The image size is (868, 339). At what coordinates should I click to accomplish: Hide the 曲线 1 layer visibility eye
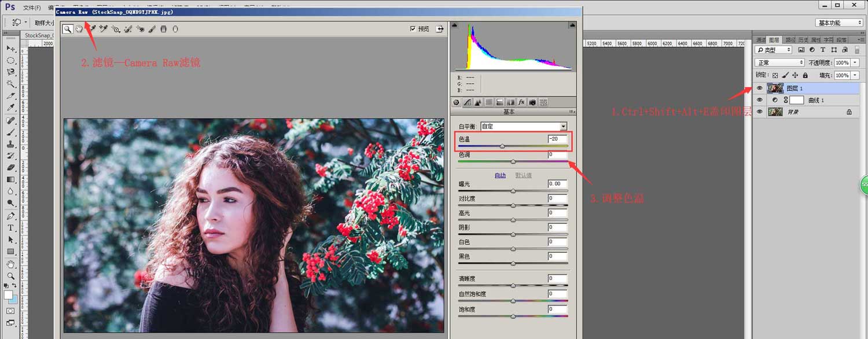(x=760, y=100)
